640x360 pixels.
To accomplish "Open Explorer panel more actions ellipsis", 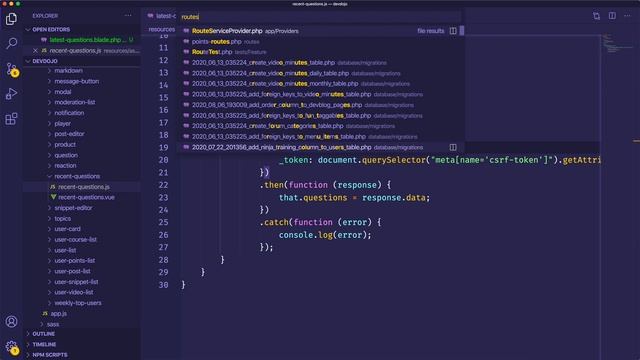I will click(x=128, y=16).
